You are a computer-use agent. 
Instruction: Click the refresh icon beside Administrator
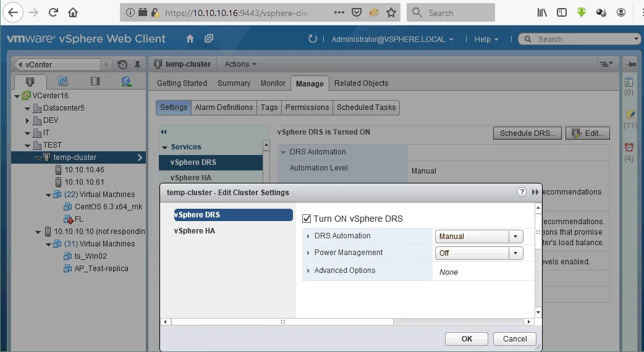[313, 39]
